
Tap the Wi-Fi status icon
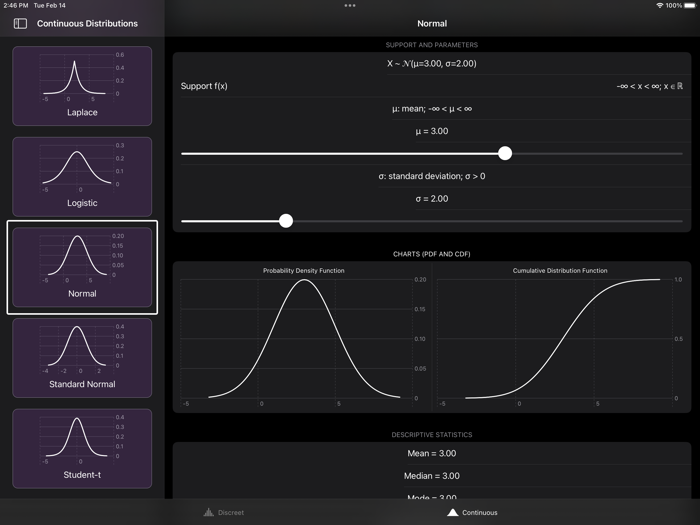coord(659,5)
